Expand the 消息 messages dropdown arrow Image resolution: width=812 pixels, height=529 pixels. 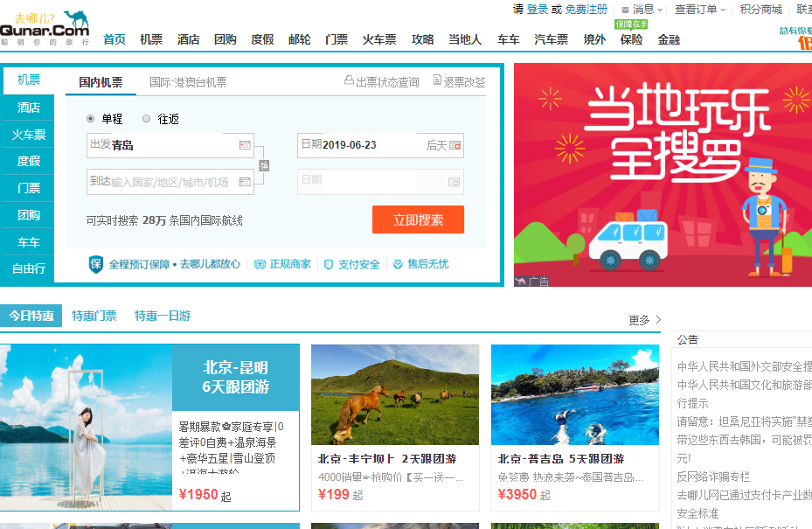pos(661,10)
